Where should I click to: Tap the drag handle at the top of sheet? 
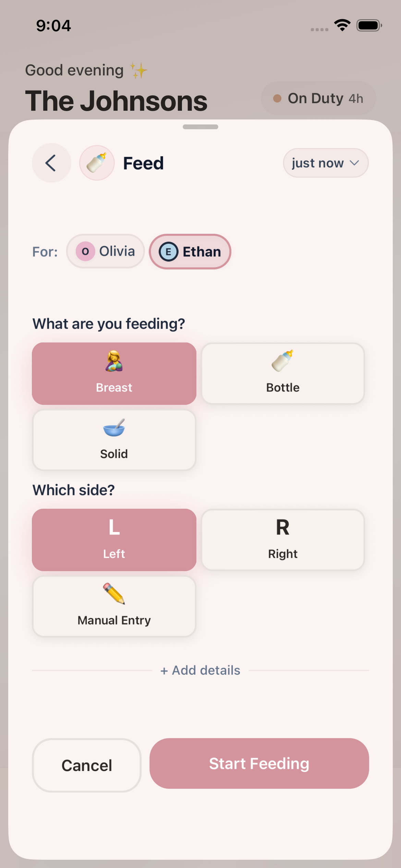[x=200, y=126]
